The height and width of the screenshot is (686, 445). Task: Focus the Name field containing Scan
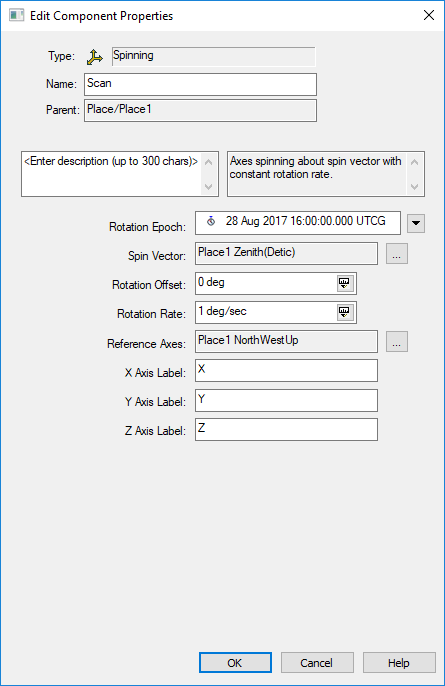coord(200,84)
